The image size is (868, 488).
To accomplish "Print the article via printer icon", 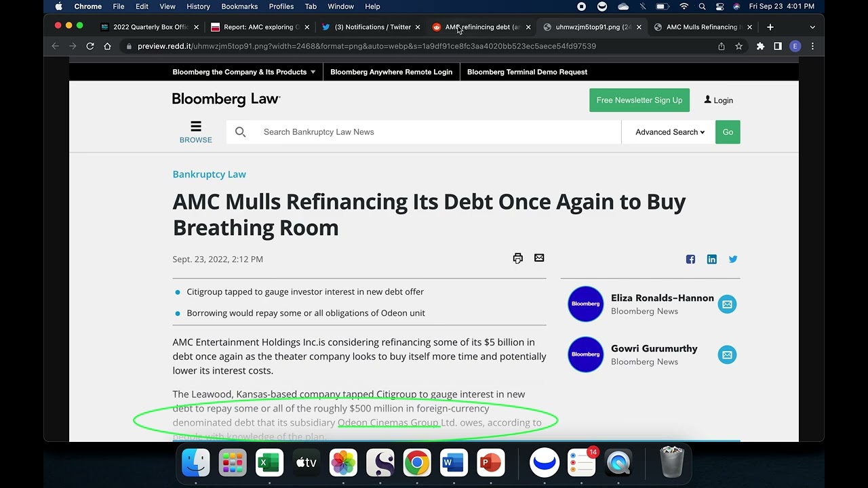I will coord(518,258).
